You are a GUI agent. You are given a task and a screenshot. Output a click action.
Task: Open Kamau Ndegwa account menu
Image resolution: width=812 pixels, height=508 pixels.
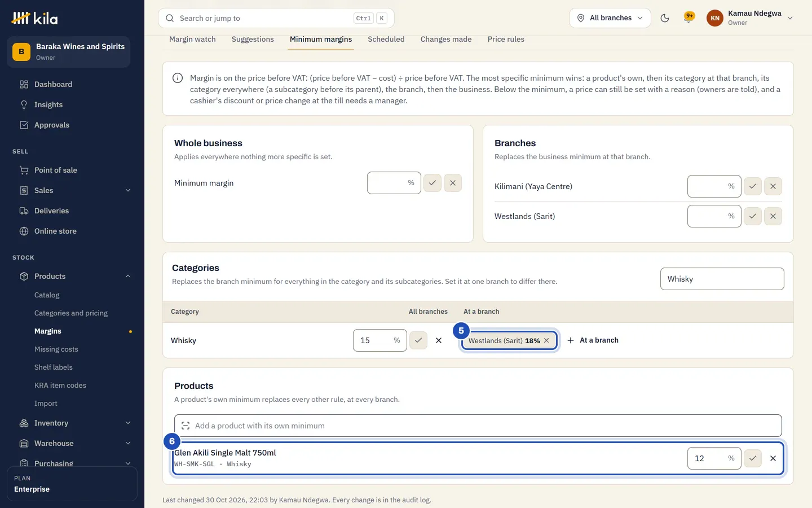point(749,18)
